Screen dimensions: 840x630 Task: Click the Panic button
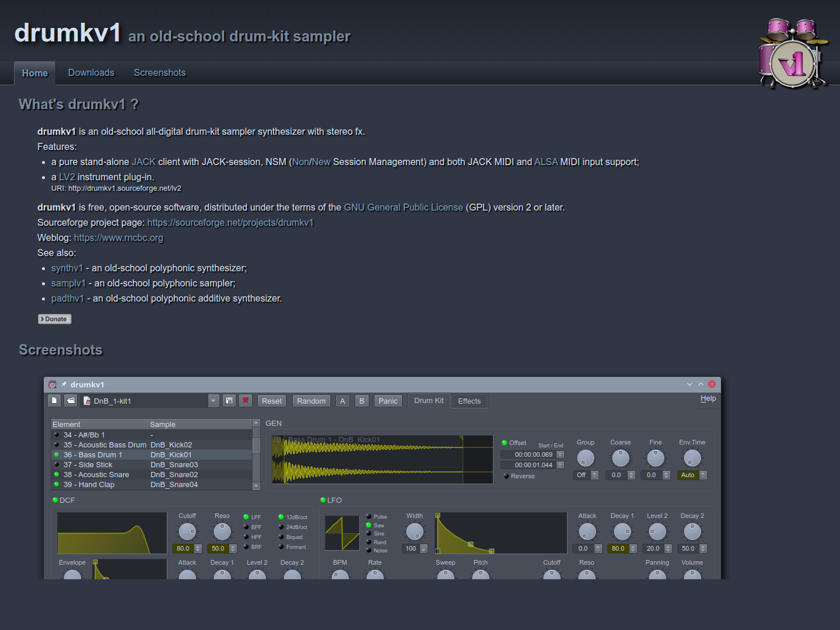pyautogui.click(x=388, y=401)
